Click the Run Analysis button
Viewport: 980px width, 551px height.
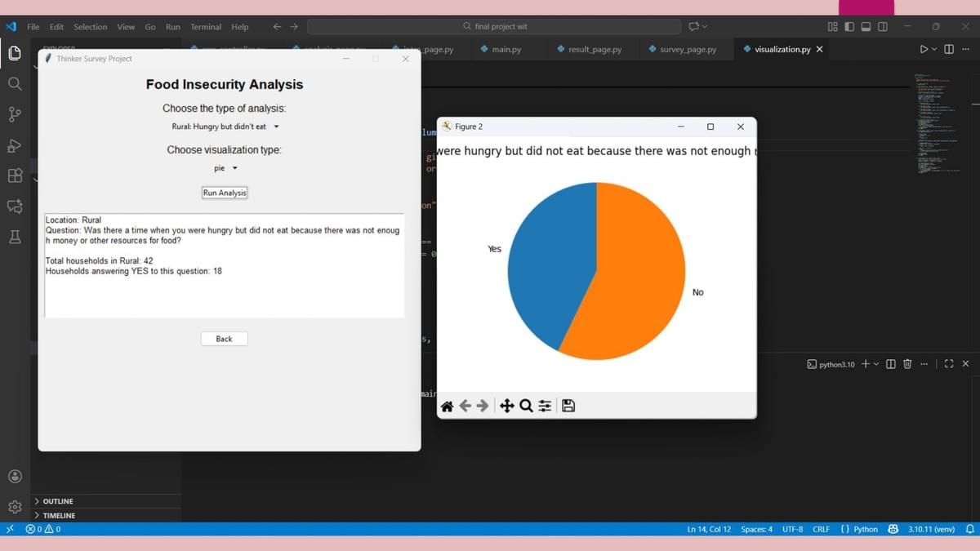pyautogui.click(x=225, y=193)
